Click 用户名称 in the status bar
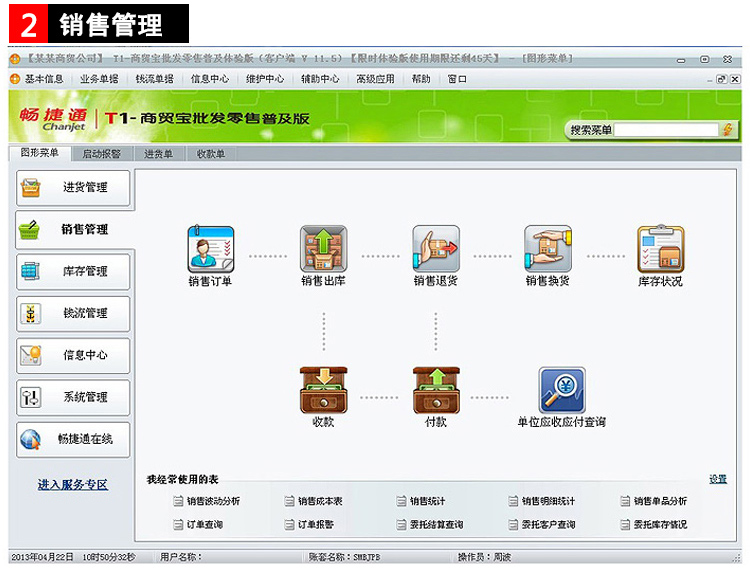Screen dimensions: 750x570 [181, 557]
